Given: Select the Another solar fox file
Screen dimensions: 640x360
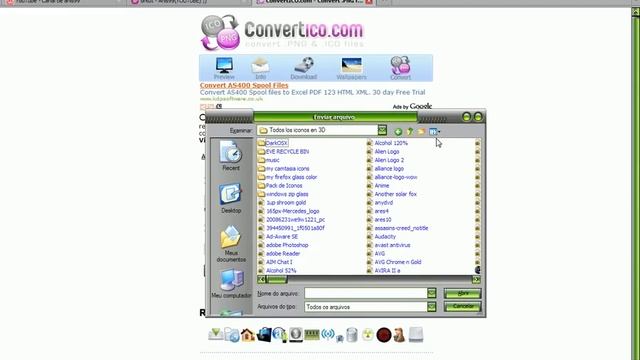Looking at the screenshot, I should pos(391,194).
